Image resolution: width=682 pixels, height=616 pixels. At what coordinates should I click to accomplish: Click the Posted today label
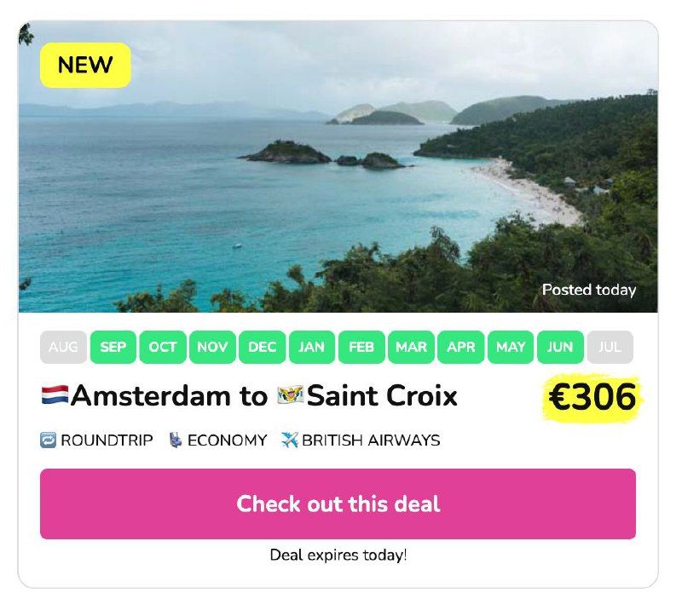[589, 290]
